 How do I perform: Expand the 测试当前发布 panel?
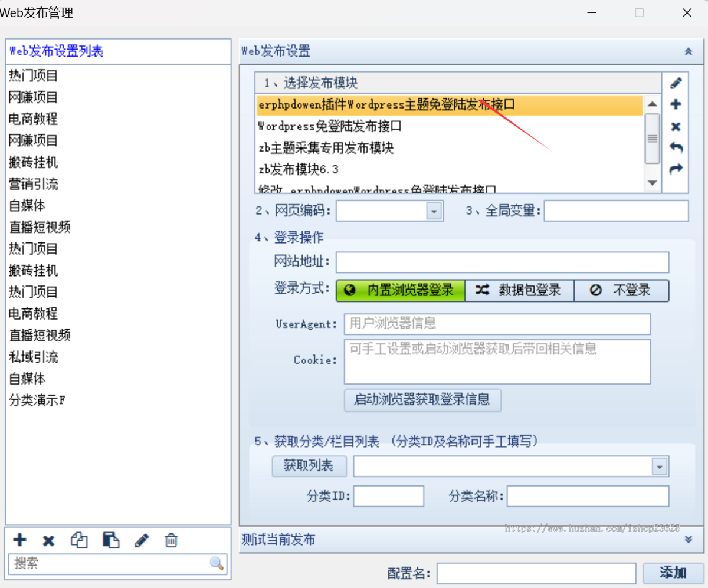[688, 539]
